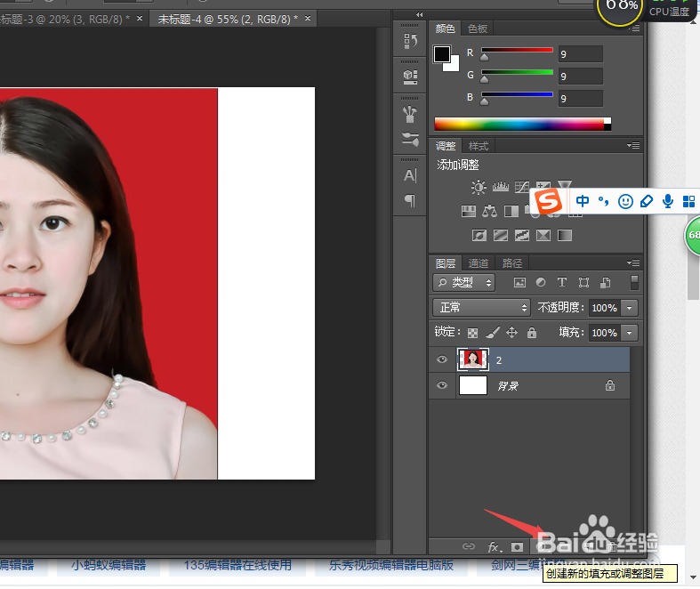Add a Curves adjustment
This screenshot has height=589, width=700.
pos(521,187)
